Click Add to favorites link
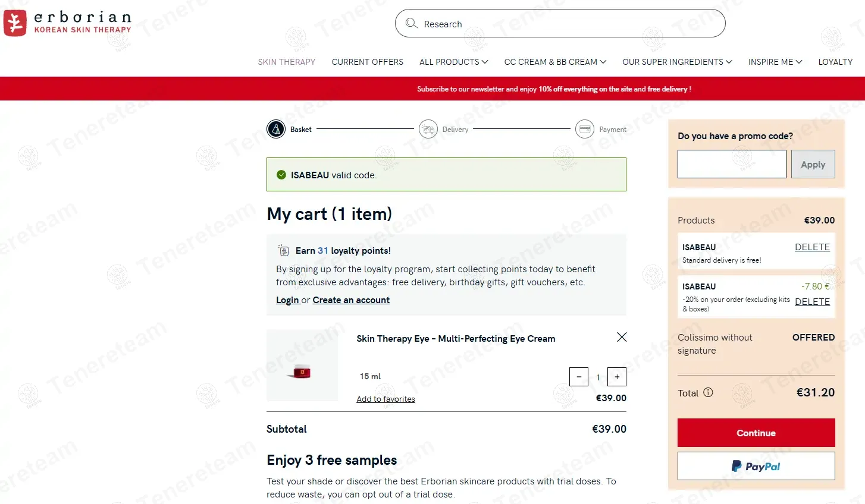This screenshot has height=504, width=865. [386, 399]
